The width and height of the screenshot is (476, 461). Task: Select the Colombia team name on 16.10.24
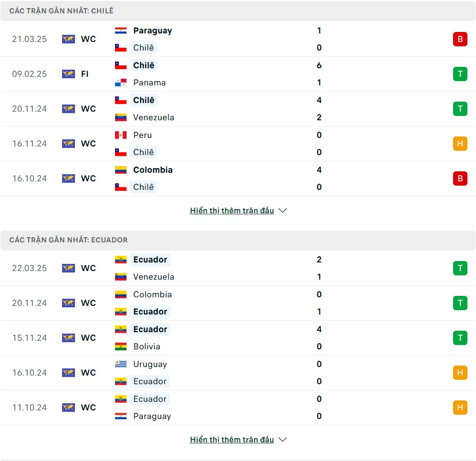[x=153, y=169]
